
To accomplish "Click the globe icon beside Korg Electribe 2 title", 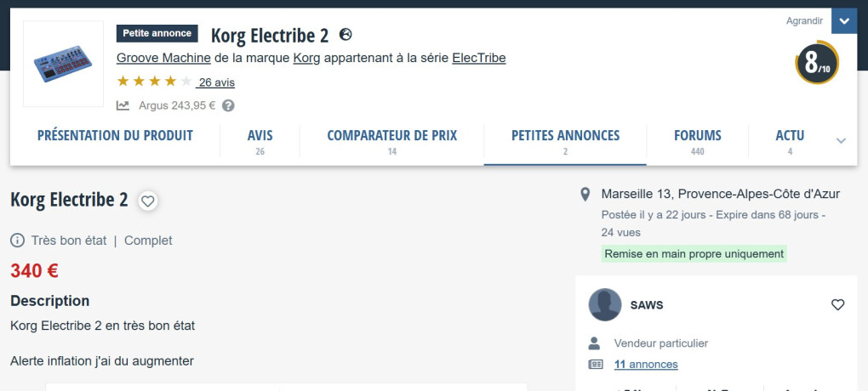I will pyautogui.click(x=345, y=35).
